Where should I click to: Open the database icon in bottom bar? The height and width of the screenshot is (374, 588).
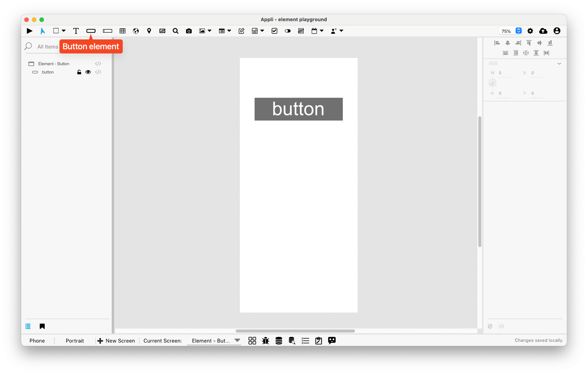click(279, 340)
